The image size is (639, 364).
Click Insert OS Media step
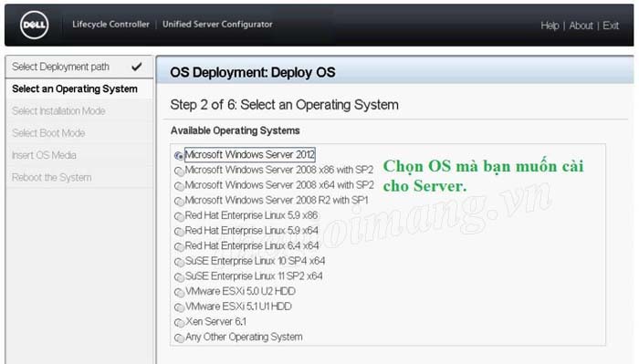pos(79,155)
